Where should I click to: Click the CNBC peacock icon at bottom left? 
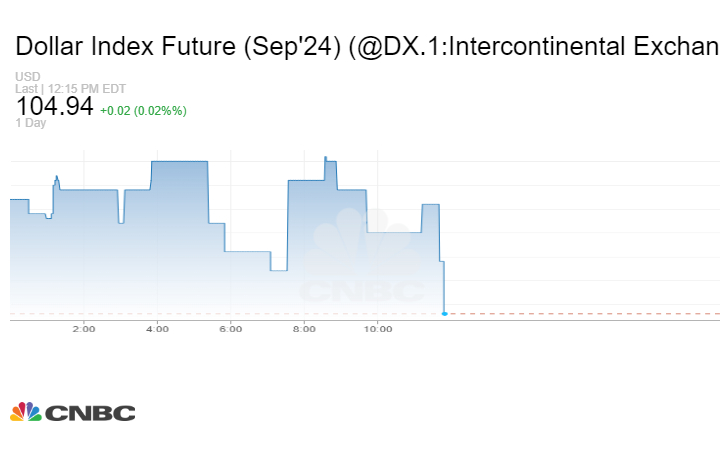pos(25,412)
